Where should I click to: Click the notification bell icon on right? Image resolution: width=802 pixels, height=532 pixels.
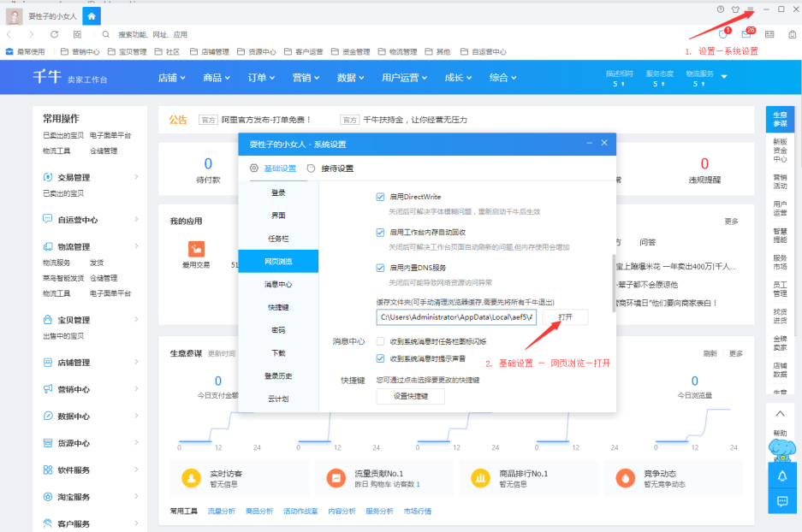pos(781,476)
